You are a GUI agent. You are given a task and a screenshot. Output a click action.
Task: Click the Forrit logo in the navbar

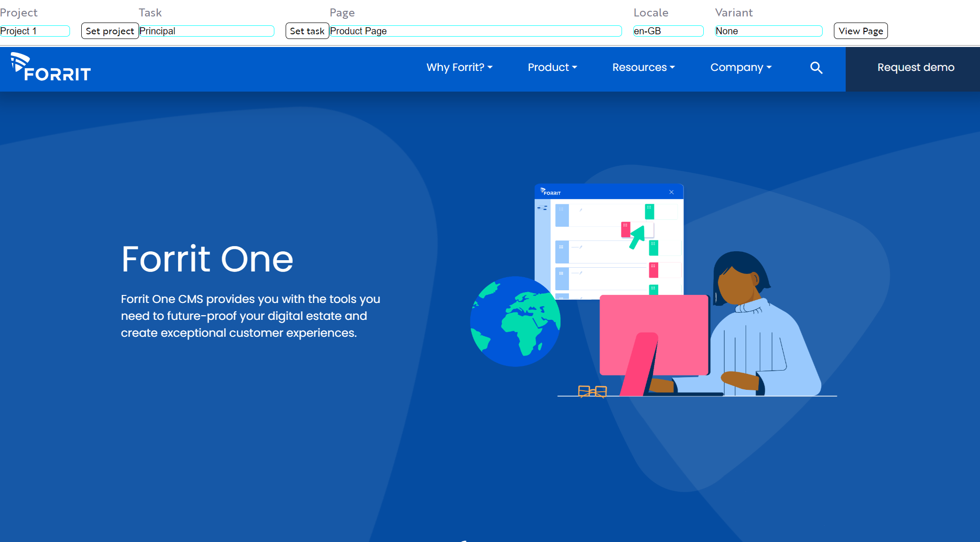[x=51, y=67]
